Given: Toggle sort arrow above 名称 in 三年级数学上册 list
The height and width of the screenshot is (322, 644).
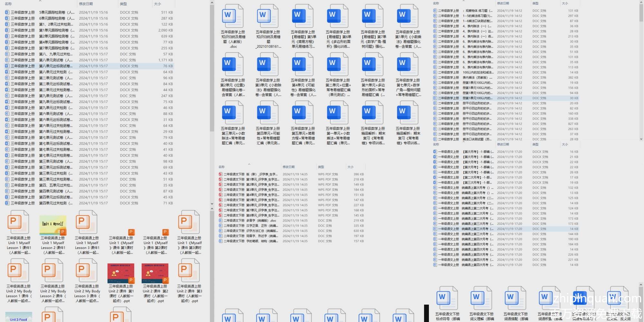Looking at the screenshot, I should pos(40,1).
